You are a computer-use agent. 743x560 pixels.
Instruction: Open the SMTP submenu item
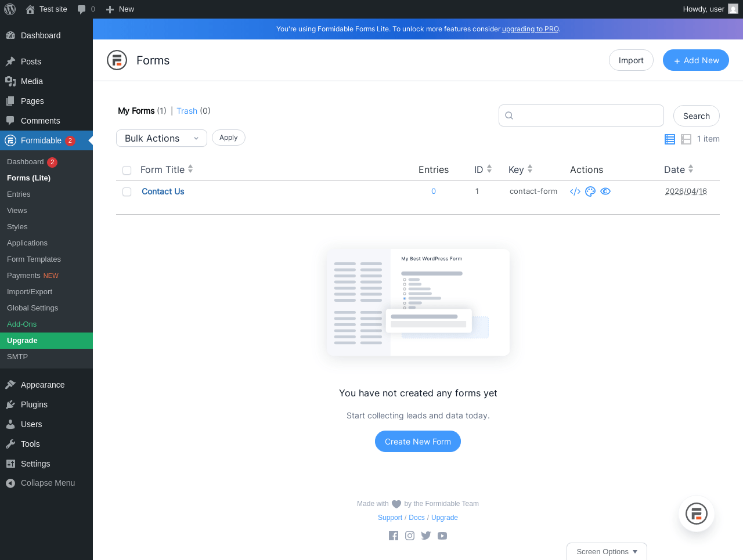(x=46, y=357)
